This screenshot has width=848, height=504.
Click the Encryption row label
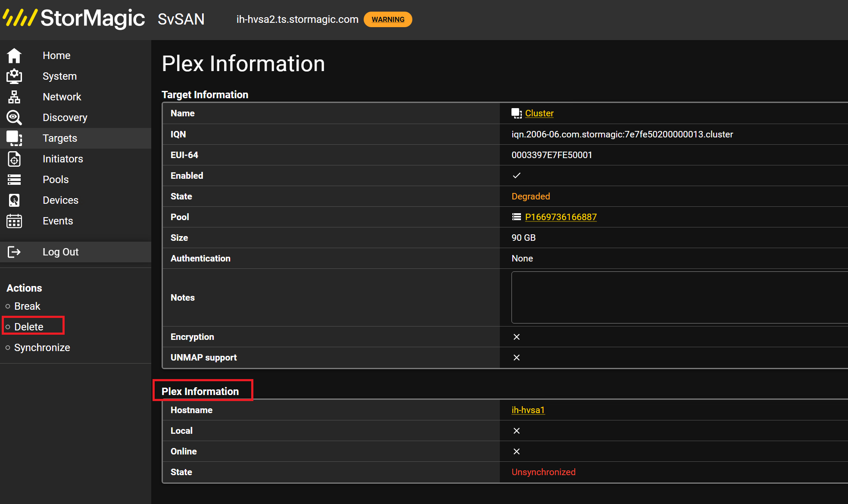(192, 337)
